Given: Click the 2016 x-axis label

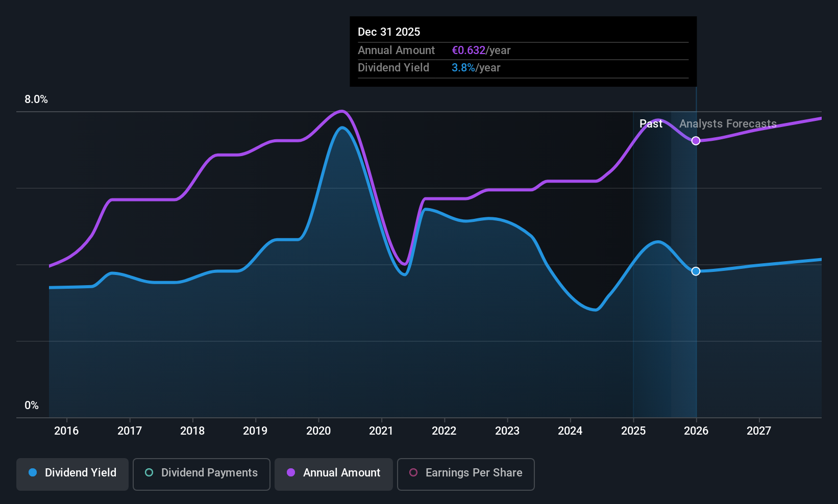Looking at the screenshot, I should (x=66, y=431).
